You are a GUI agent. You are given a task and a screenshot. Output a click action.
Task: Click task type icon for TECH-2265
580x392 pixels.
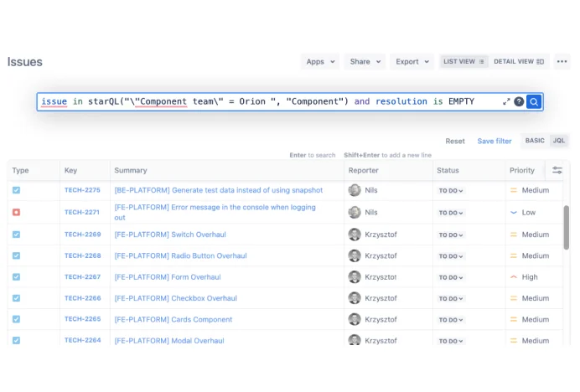point(16,319)
